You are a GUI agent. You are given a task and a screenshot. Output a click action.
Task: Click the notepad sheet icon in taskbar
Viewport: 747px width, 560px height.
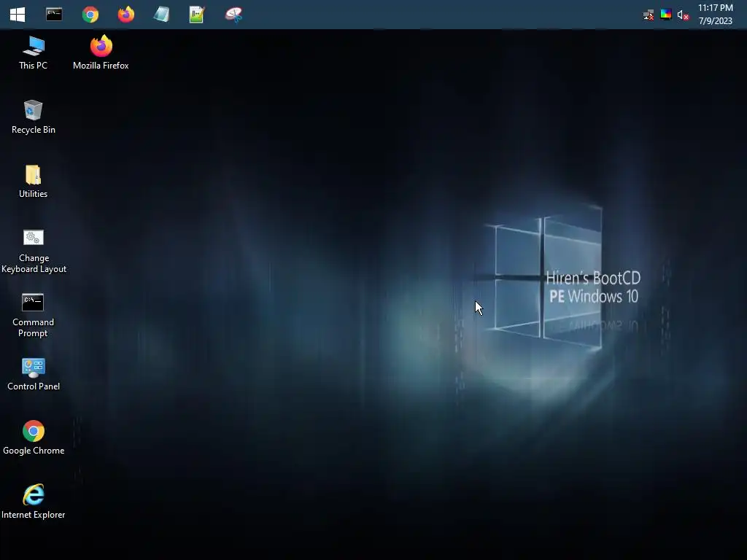(x=161, y=15)
